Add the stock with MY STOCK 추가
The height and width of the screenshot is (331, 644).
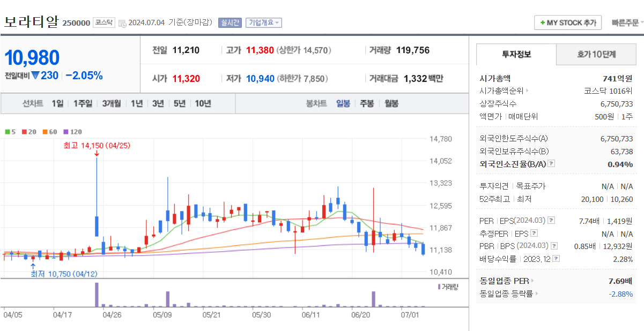click(x=568, y=23)
